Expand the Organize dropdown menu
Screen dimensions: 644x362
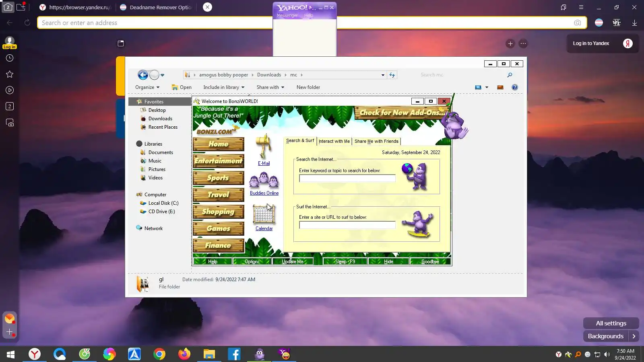(x=147, y=87)
